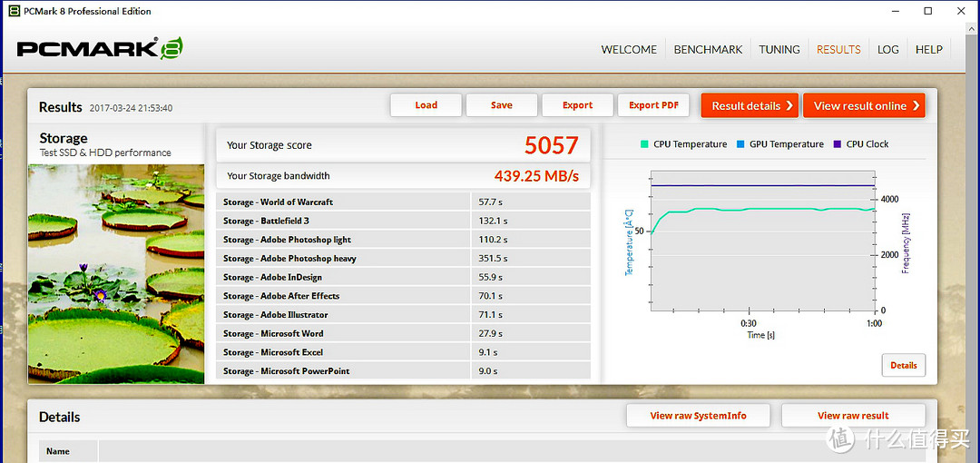Select the Storage - World of Warcraft row
This screenshot has width=980, height=463.
pyautogui.click(x=403, y=202)
